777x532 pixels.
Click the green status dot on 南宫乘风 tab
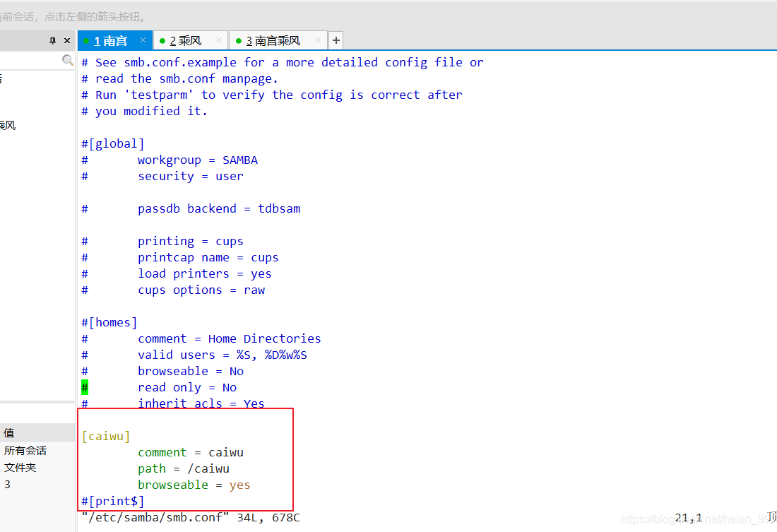tap(238, 41)
